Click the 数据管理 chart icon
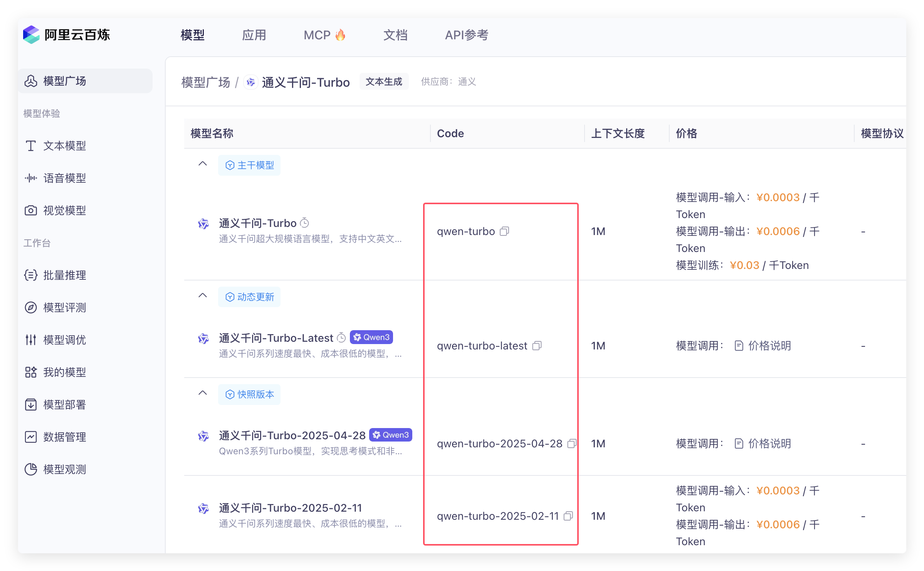 click(31, 437)
